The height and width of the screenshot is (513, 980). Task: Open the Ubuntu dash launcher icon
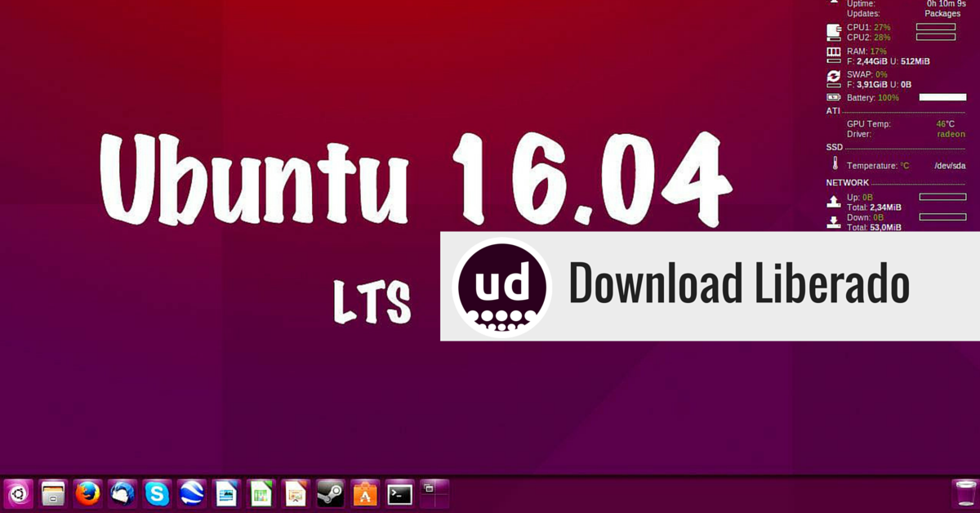[19, 494]
